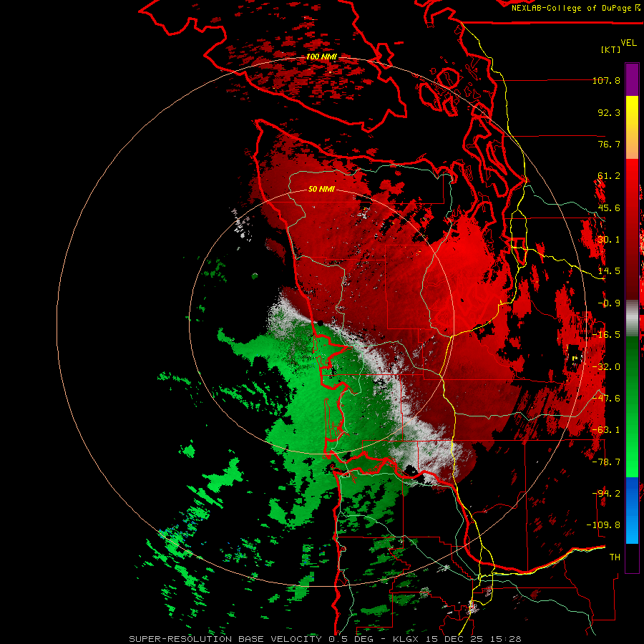Image resolution: width=644 pixels, height=644 pixels.
Task: Pick the gray near-zero color bar segment
Action: tap(632, 318)
